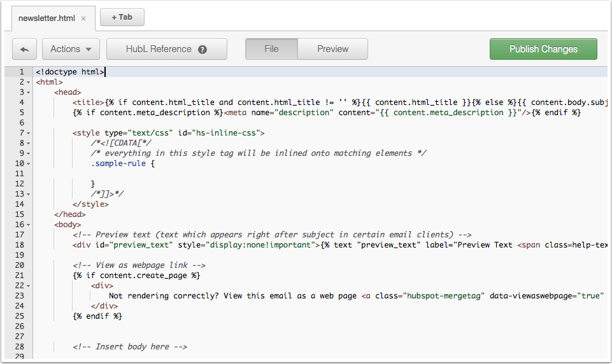
Task: Click the opening <div> on line 22
Action: click(102, 286)
